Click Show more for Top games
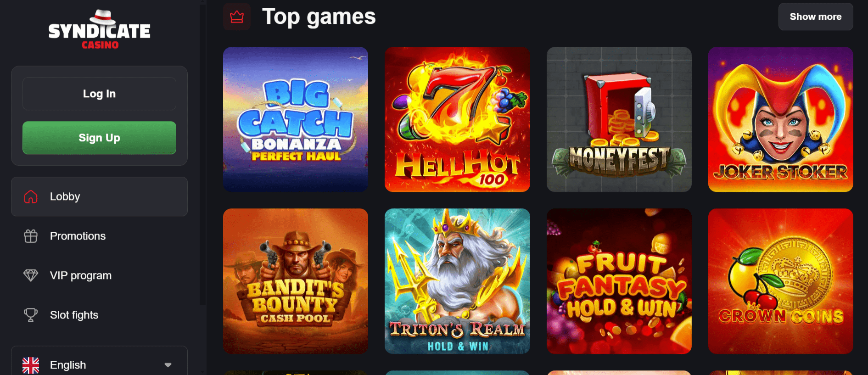Image resolution: width=868 pixels, height=375 pixels. coord(816,17)
